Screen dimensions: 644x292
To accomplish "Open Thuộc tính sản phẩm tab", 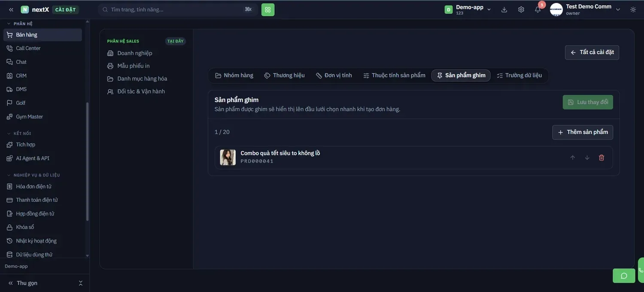I will tap(394, 76).
